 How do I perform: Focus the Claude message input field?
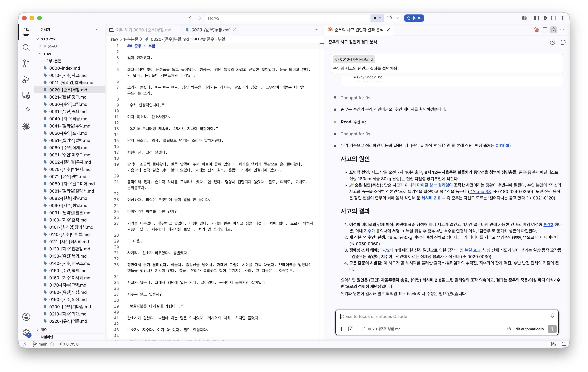443,316
